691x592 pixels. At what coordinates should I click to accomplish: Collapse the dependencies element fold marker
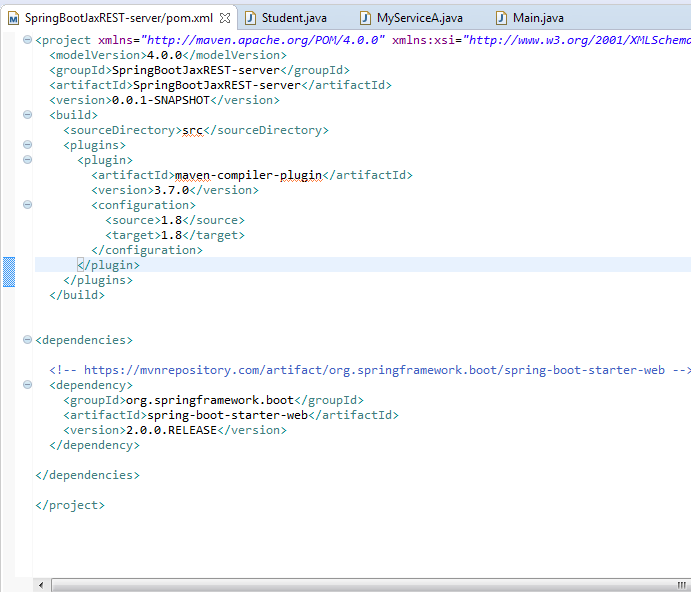27,340
